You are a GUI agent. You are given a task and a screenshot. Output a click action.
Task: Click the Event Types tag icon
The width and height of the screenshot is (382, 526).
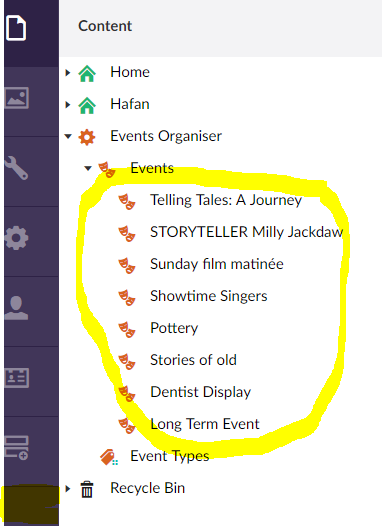click(109, 457)
